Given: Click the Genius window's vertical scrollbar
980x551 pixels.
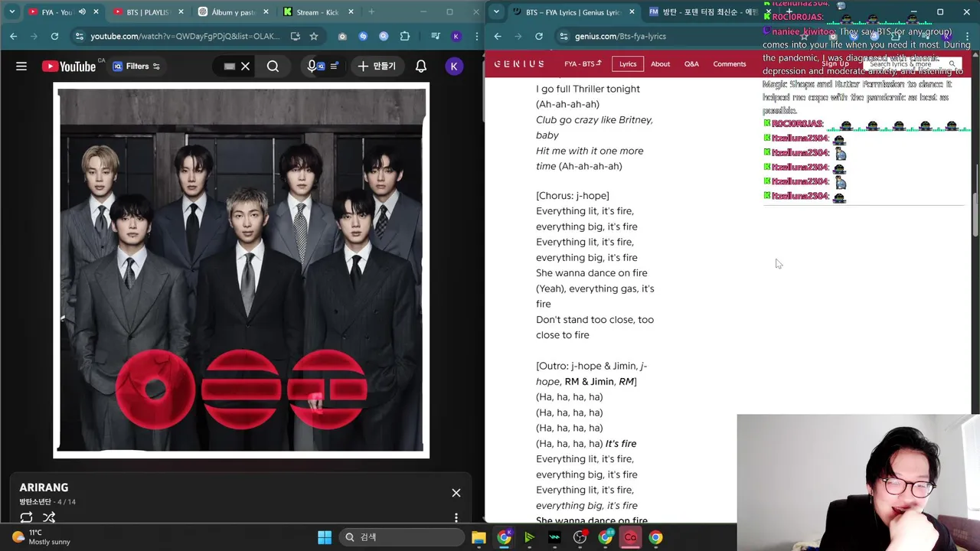Looking at the screenshot, I should (x=975, y=214).
